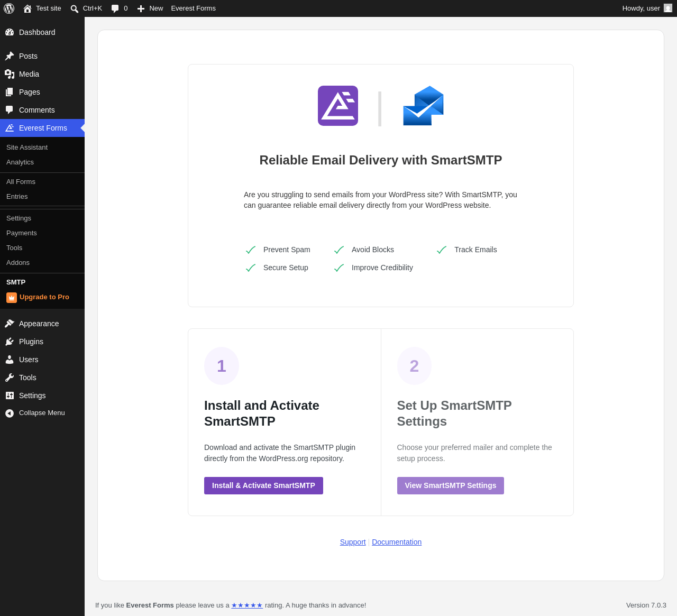This screenshot has width=677, height=616.
Task: Click the Reliable Email Delivery heading
Action: coord(381,160)
